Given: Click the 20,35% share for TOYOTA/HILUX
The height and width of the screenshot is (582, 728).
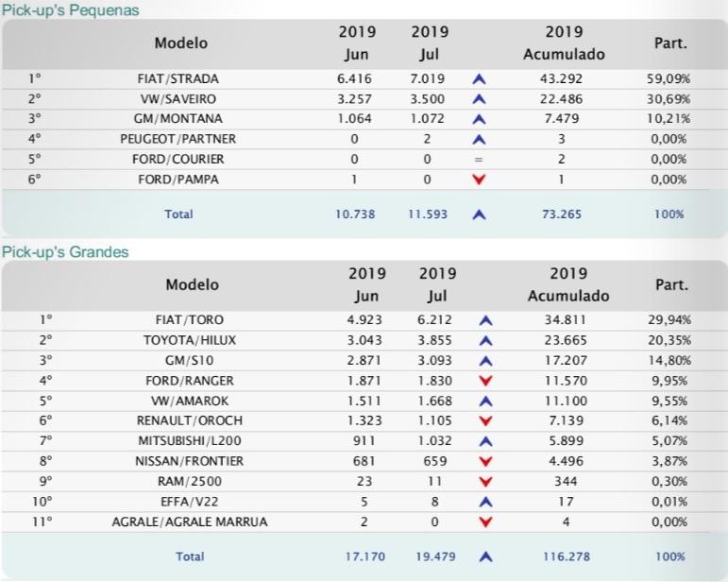Looking at the screenshot, I should click(669, 340).
